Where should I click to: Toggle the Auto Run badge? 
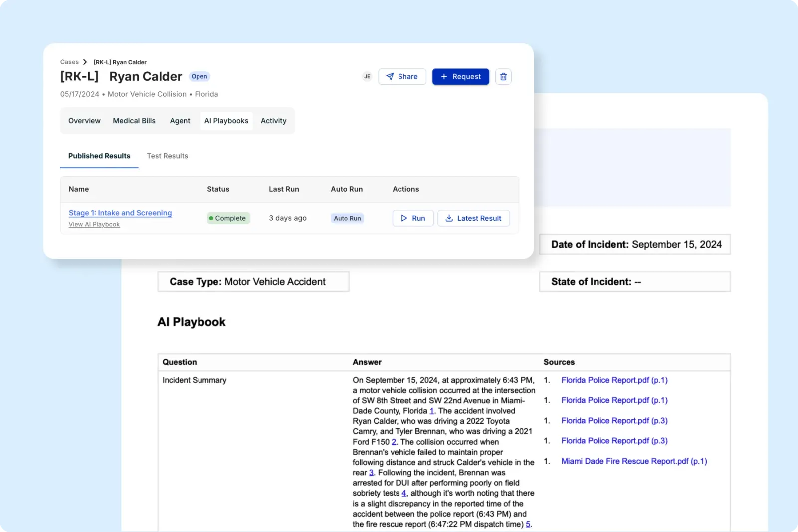pos(347,218)
